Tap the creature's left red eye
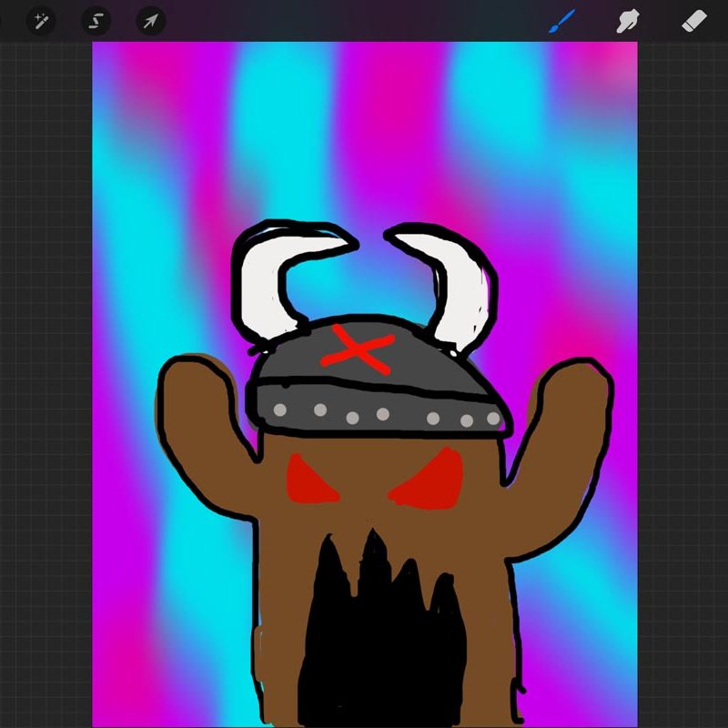Image resolution: width=728 pixels, height=728 pixels. pos(308,482)
